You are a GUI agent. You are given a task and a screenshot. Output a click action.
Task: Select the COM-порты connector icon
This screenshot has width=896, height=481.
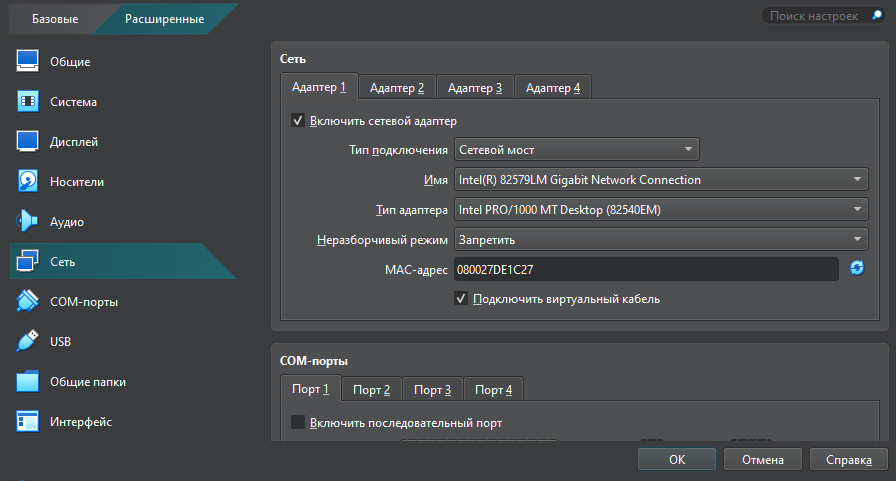pyautogui.click(x=28, y=302)
